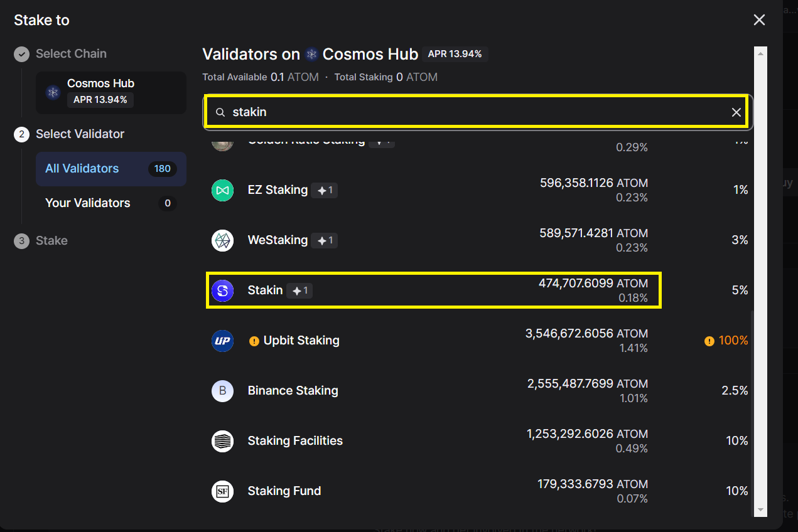The width and height of the screenshot is (798, 532).
Task: Click the EZ Staking +1 badge
Action: coord(325,190)
